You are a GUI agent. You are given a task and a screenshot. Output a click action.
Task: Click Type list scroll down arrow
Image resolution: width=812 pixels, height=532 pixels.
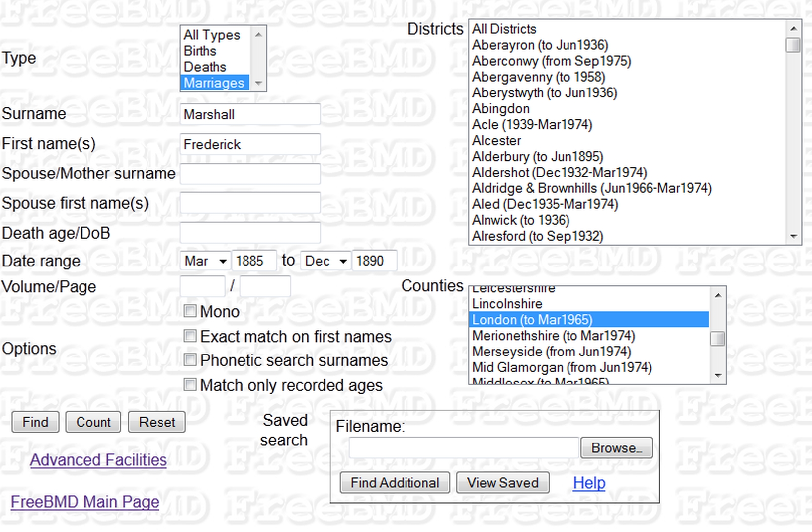[258, 83]
